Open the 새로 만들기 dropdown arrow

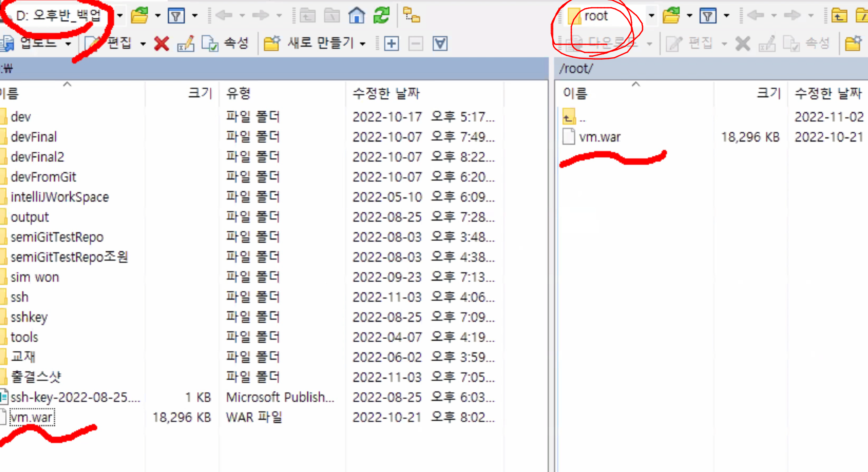tap(363, 43)
